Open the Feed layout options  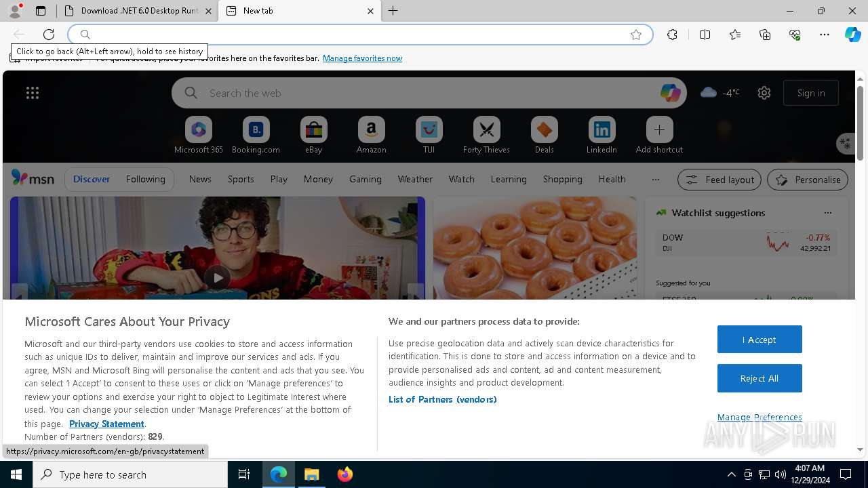719,180
